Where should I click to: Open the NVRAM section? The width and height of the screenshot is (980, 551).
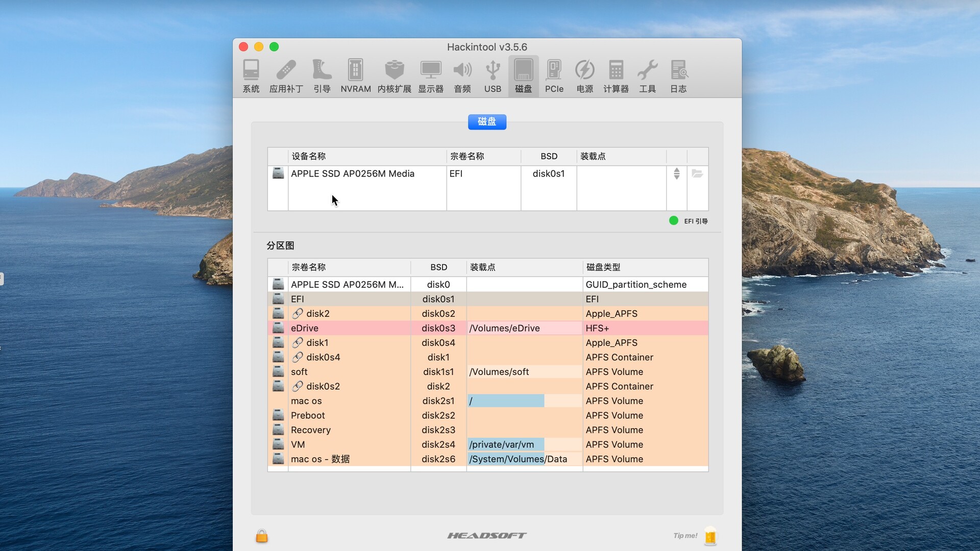click(355, 76)
